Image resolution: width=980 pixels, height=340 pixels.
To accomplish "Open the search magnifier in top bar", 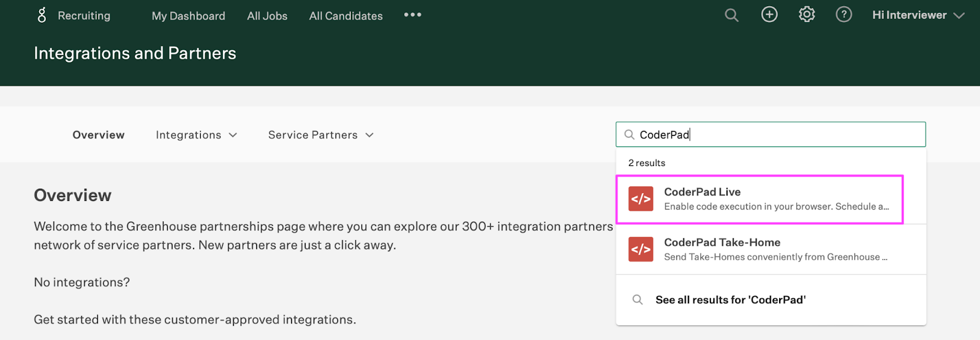I will tap(731, 15).
